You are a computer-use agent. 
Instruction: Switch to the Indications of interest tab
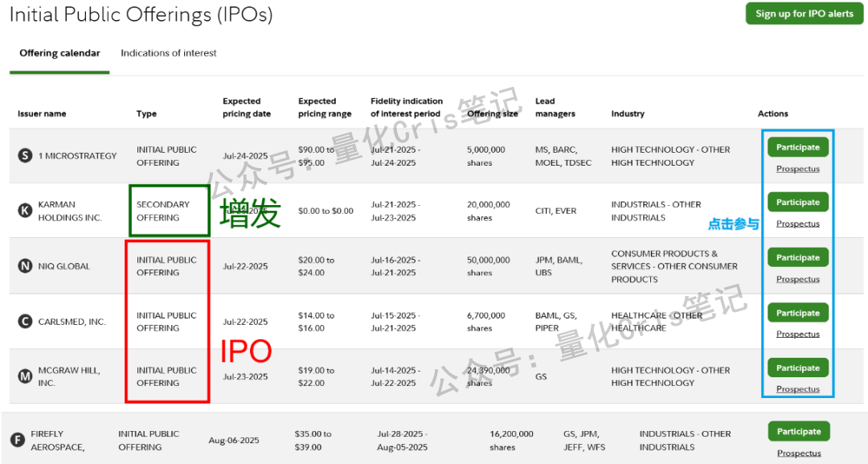tap(168, 53)
